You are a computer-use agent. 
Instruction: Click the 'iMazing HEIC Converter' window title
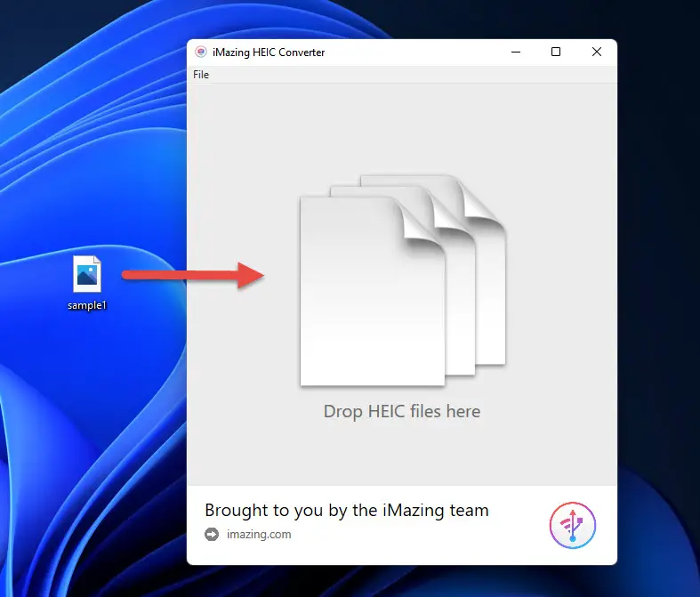tap(269, 52)
